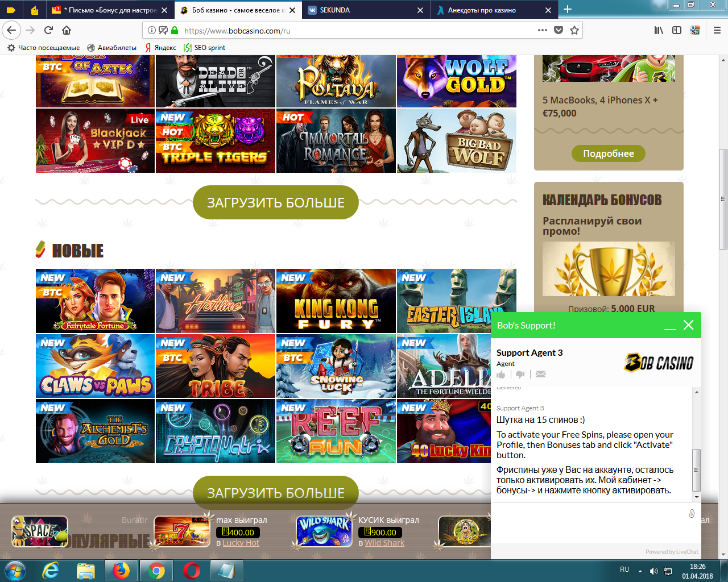The width and height of the screenshot is (728, 582).
Task: Open the Авиабилеты bookmark
Action: click(x=112, y=47)
